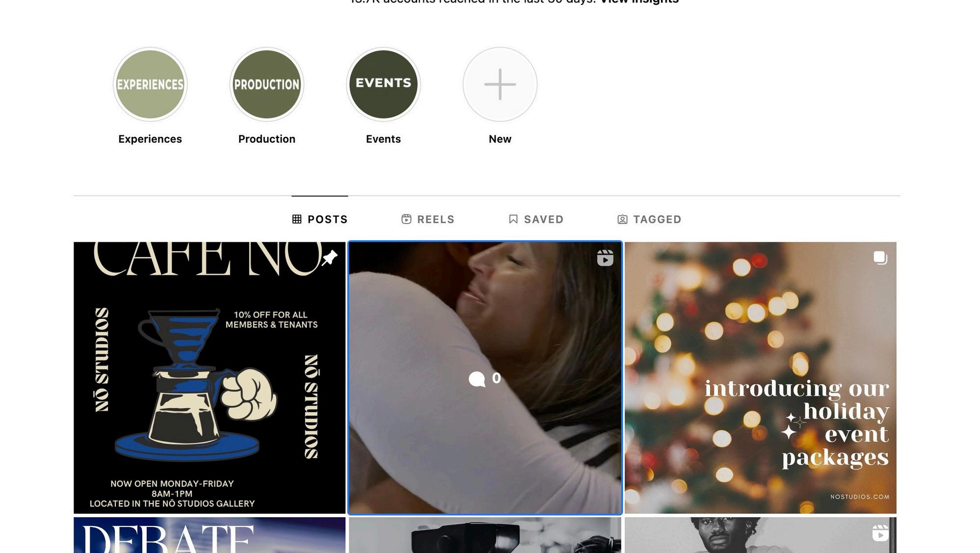Switch to the Tagged tab
This screenshot has width=980, height=553.
649,219
